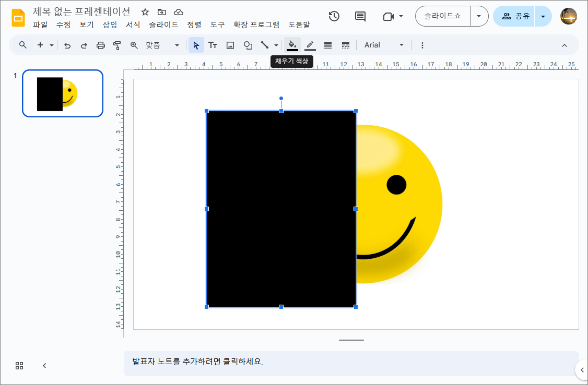Open the Arial font dropdown

[x=384, y=45]
